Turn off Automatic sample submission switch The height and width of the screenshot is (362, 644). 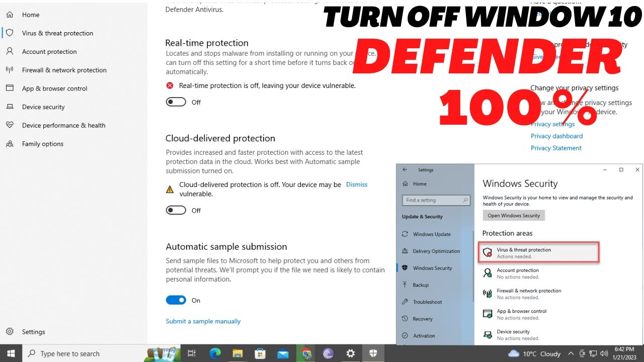(x=176, y=300)
